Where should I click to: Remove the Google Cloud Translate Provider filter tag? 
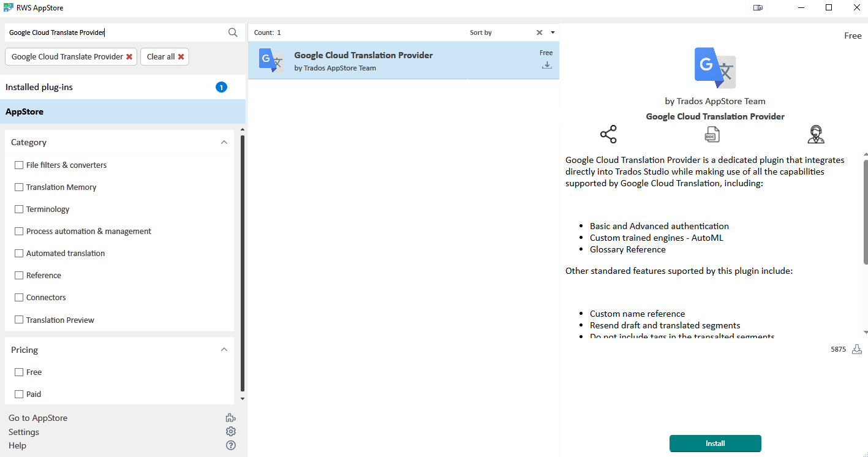(x=129, y=57)
